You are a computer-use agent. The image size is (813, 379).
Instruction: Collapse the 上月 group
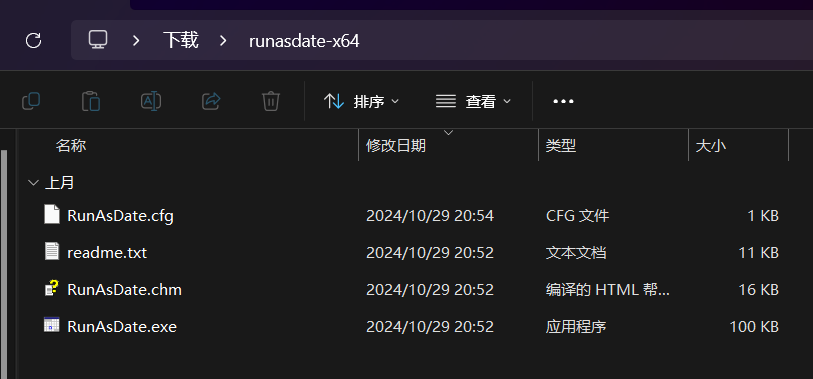[x=34, y=183]
